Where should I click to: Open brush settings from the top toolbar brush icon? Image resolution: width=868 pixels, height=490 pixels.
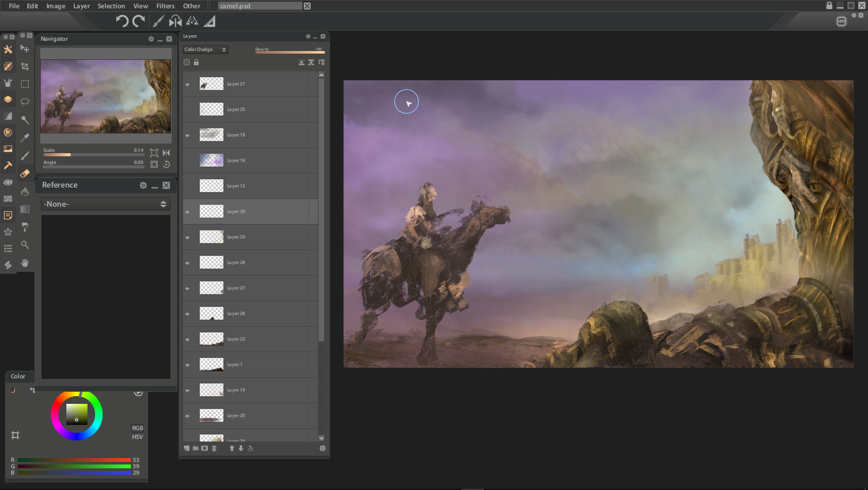click(x=158, y=21)
